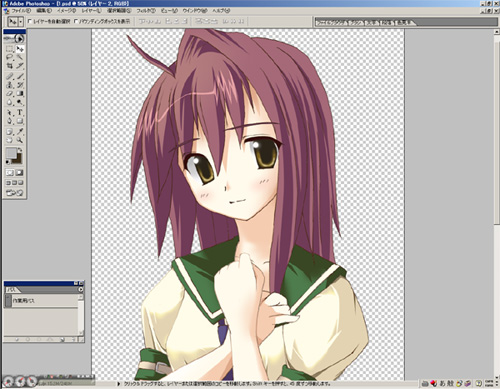
Task: Select the Move tool in the toolbox
Action: [x=20, y=49]
